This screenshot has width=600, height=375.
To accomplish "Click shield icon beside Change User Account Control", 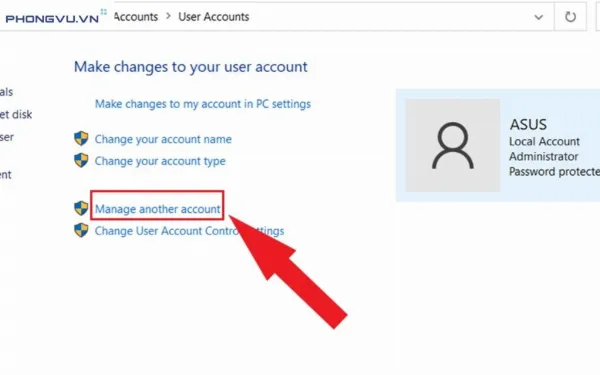I will (x=81, y=230).
